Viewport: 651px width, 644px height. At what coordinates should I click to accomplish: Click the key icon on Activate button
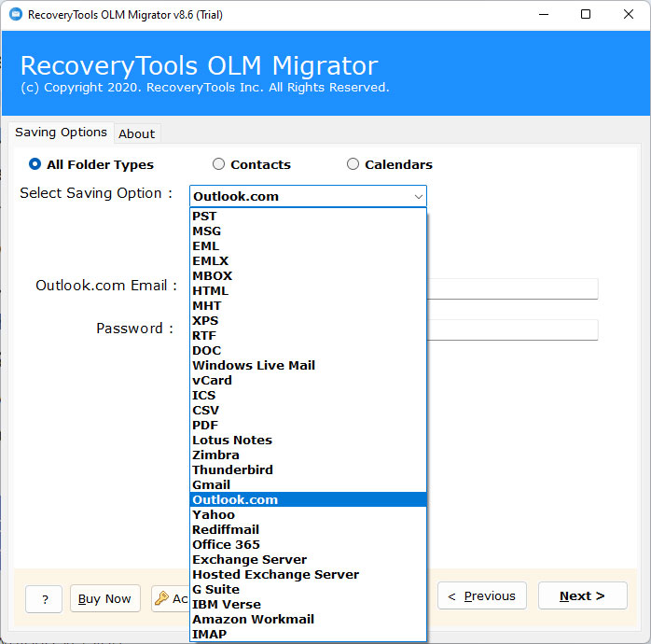click(161, 598)
